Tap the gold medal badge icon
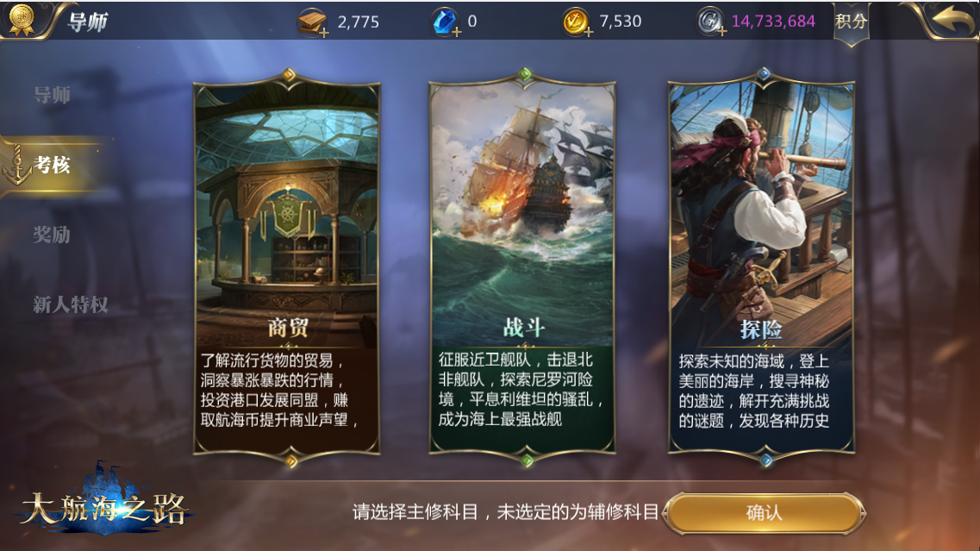Screen dimensions: 980x551 (x=22, y=19)
